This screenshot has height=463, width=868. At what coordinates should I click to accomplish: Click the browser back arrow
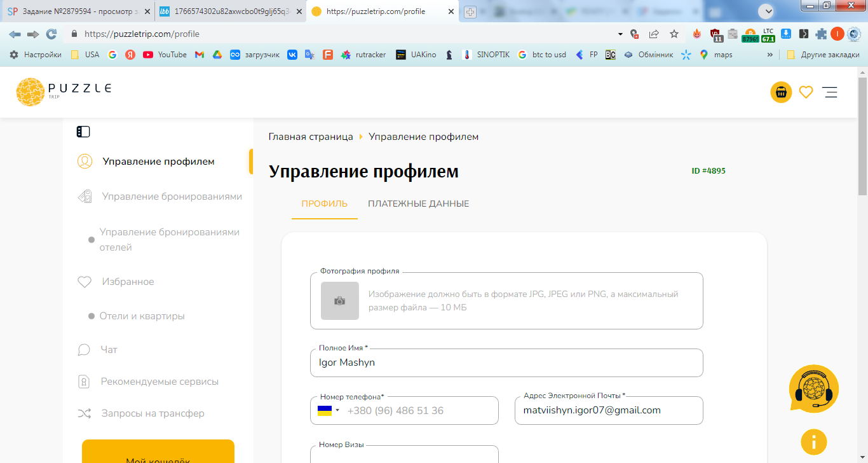[x=15, y=34]
